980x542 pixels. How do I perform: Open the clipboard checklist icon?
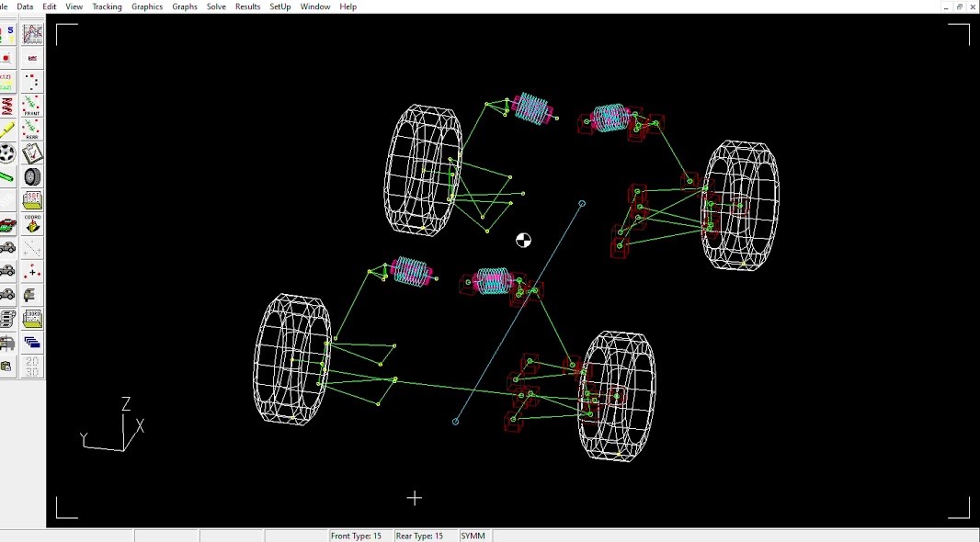pyautogui.click(x=32, y=153)
